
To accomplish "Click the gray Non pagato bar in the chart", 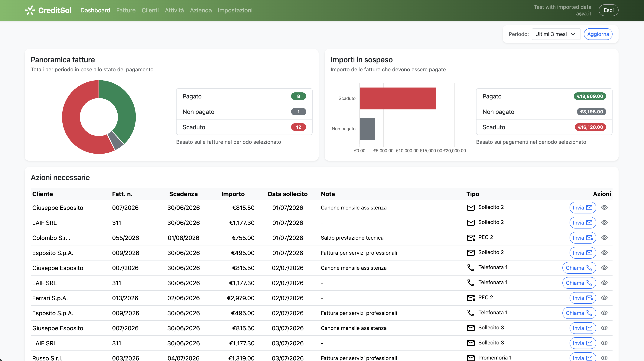I will click(x=367, y=129).
